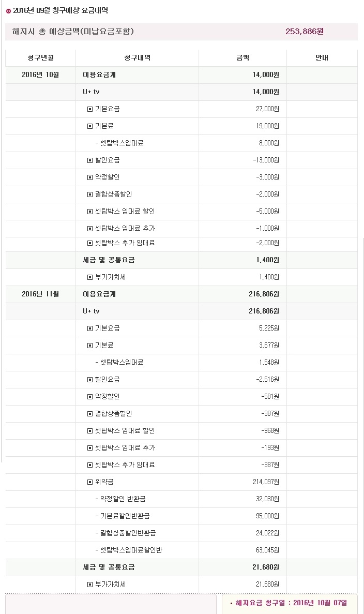Click the square icon beside October's 기본요금
364x614 pixels.
[x=90, y=109]
